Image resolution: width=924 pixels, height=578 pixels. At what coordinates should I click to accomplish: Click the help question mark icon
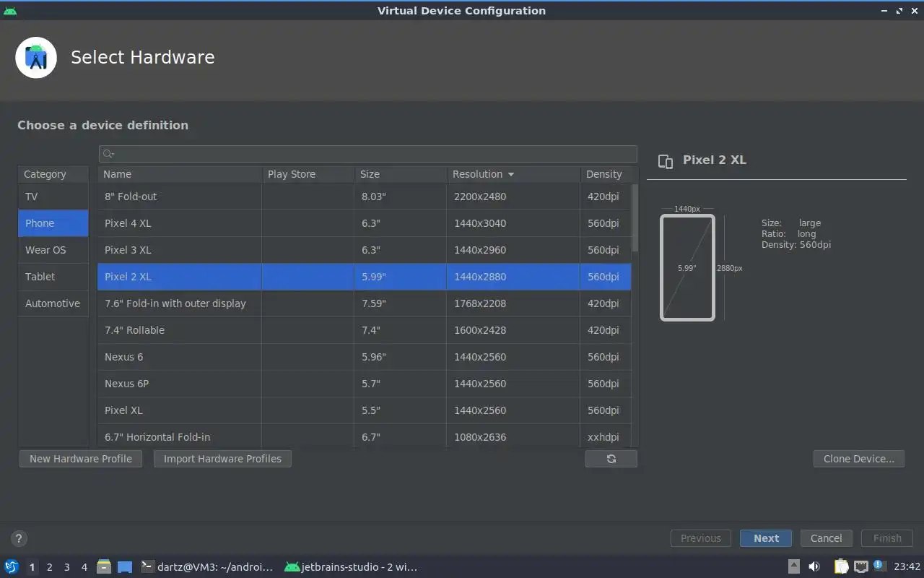pos(19,538)
